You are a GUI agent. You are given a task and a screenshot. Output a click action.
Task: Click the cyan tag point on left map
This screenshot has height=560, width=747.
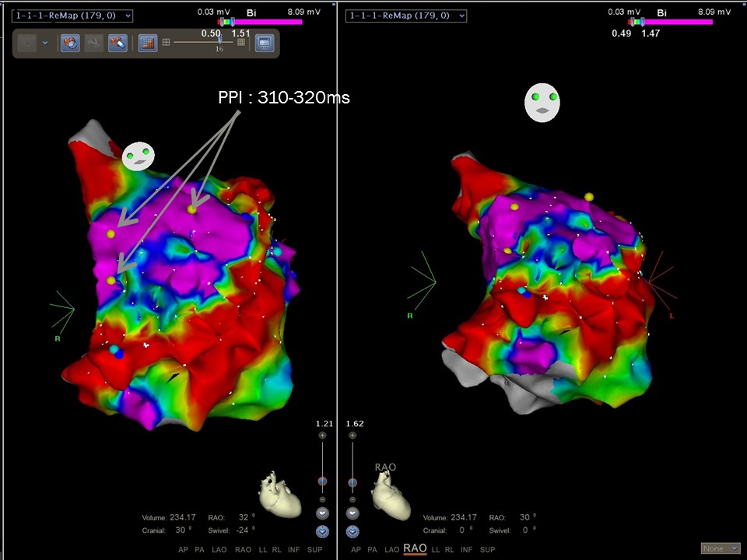click(x=114, y=349)
